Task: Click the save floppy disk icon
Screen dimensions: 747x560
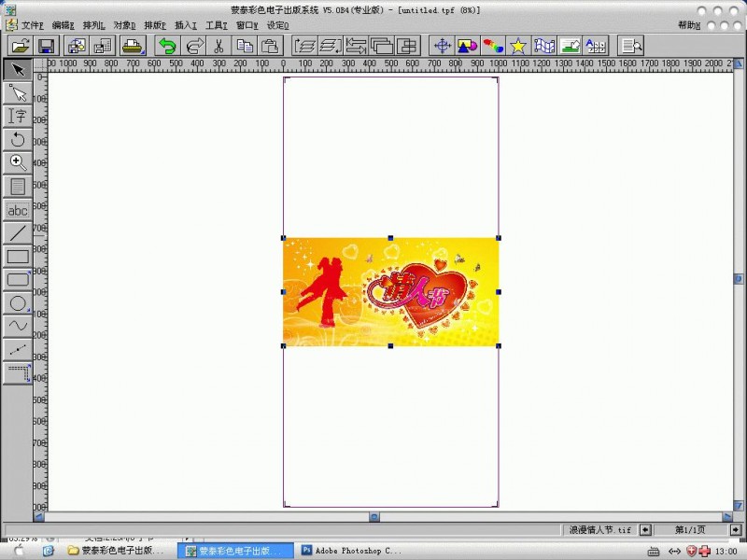Action: click(45, 46)
